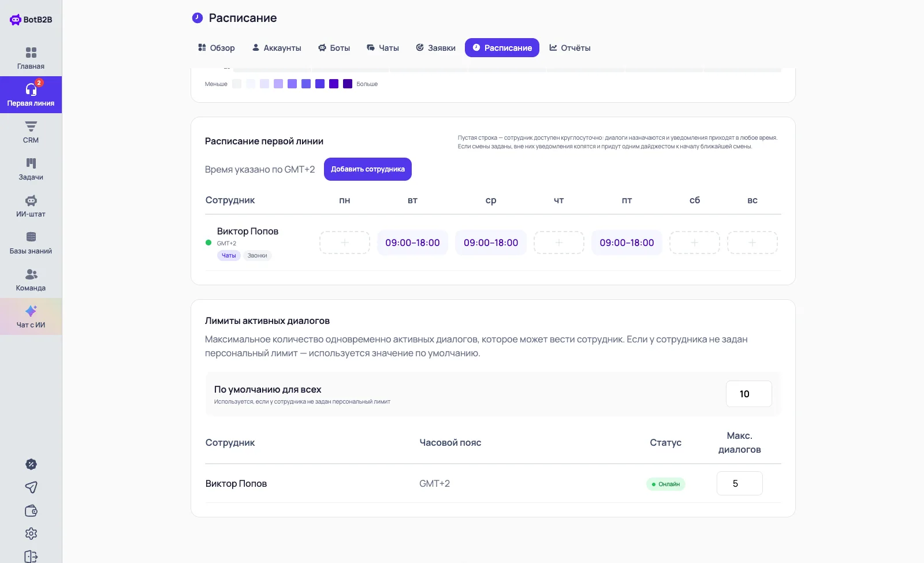Click default dialog limit field showing 10
The height and width of the screenshot is (563, 924).
[749, 394]
